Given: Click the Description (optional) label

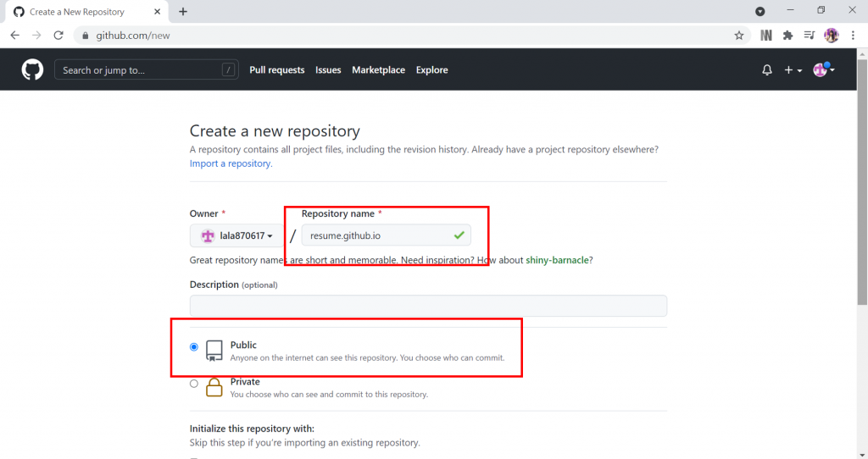Looking at the screenshot, I should click(x=234, y=285).
